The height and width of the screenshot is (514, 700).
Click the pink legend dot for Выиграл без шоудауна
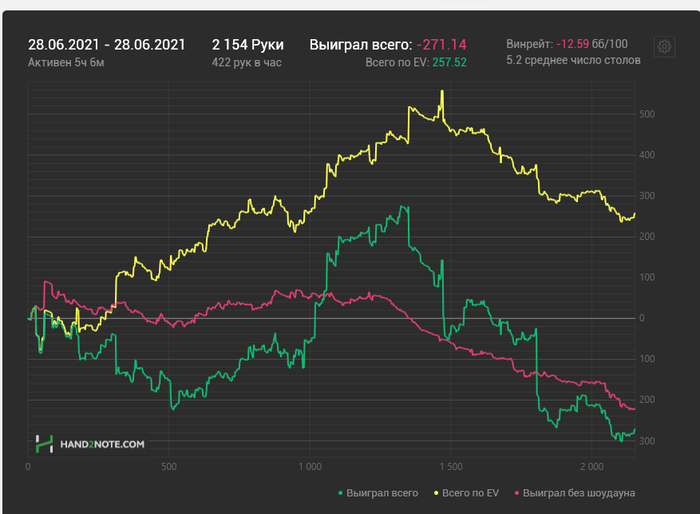point(517,493)
